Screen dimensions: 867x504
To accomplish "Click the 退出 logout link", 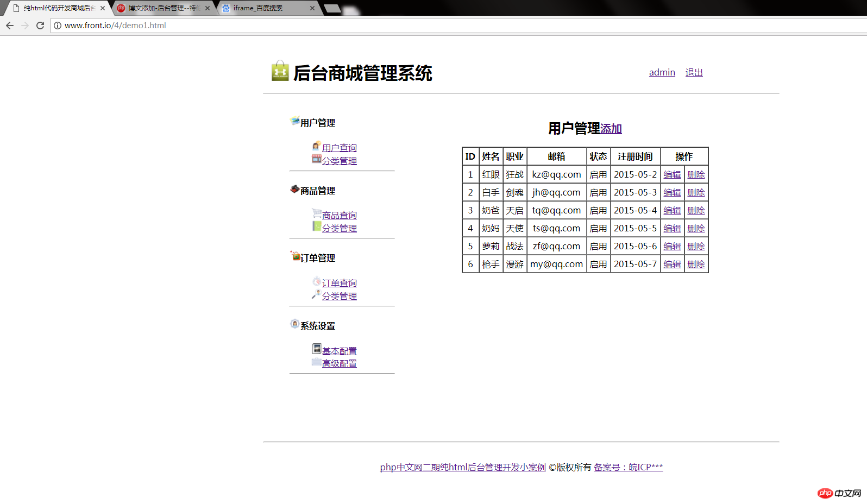I will tap(694, 72).
